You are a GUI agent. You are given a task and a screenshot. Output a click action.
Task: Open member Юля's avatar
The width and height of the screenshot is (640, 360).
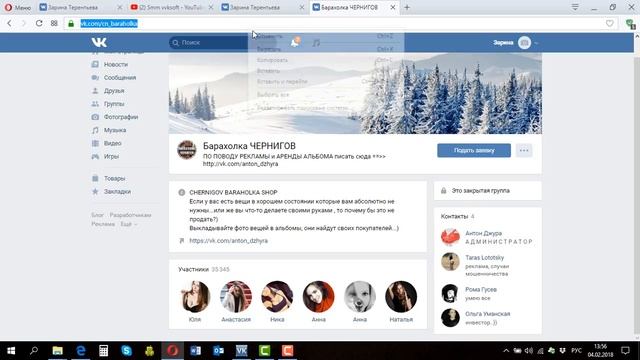pos(195,296)
